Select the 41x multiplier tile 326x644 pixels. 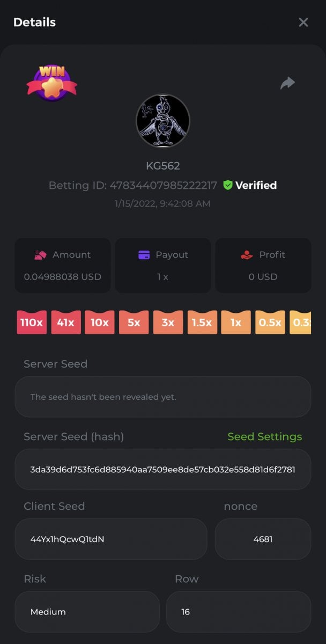66,322
